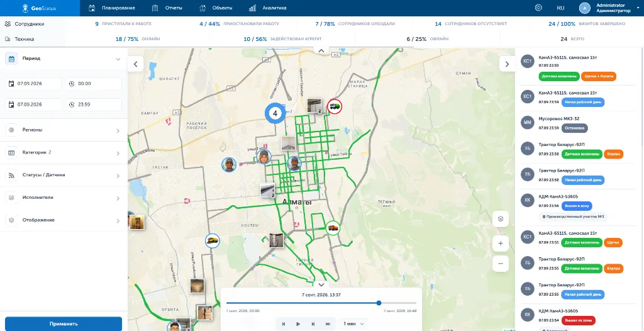Click the Вошел в зону badge
Image resolution: width=644 pixels, height=331 pixels.
(x=577, y=206)
